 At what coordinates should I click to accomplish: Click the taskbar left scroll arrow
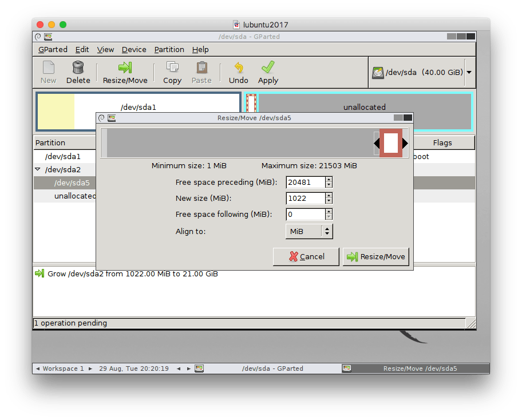pos(179,369)
